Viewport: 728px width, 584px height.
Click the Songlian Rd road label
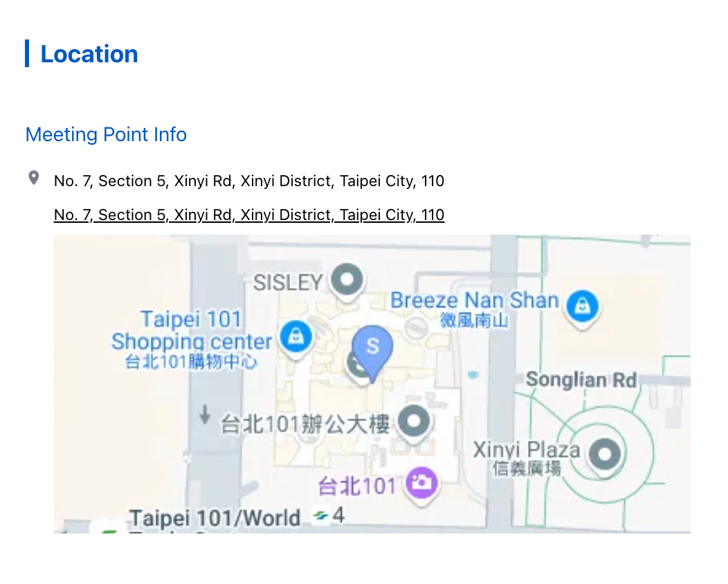coord(581,380)
